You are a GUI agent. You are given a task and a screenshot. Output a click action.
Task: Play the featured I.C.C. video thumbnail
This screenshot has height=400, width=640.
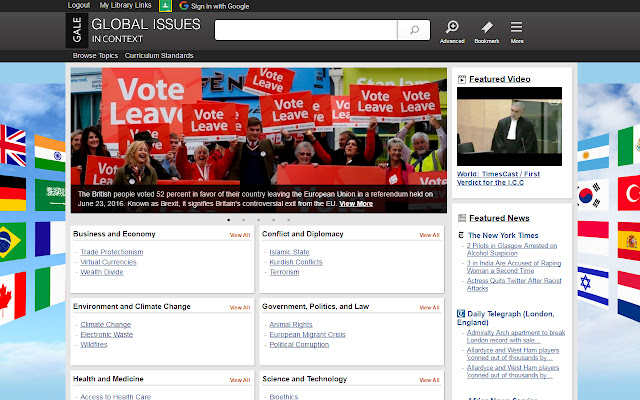click(x=509, y=126)
